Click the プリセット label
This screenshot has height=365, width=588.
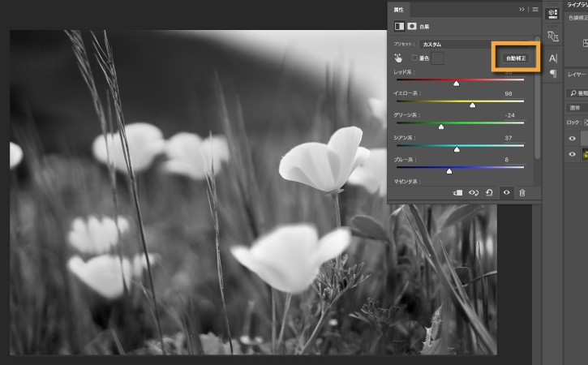pos(404,45)
